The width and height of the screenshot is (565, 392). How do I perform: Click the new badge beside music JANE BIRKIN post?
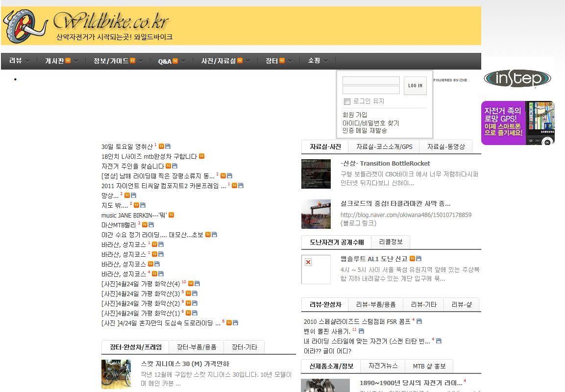tap(172, 215)
